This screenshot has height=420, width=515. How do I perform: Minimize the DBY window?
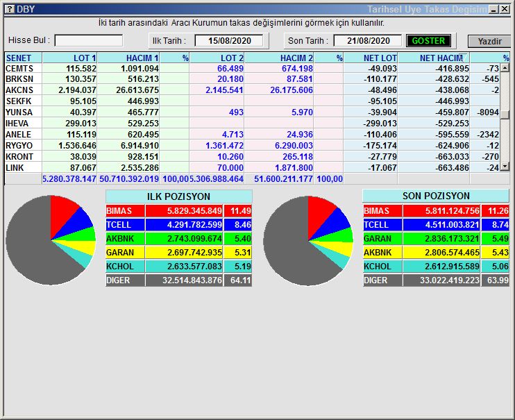[493, 9]
